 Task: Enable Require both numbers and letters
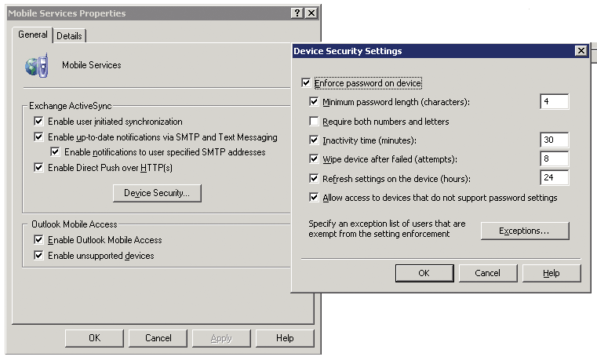coord(315,122)
